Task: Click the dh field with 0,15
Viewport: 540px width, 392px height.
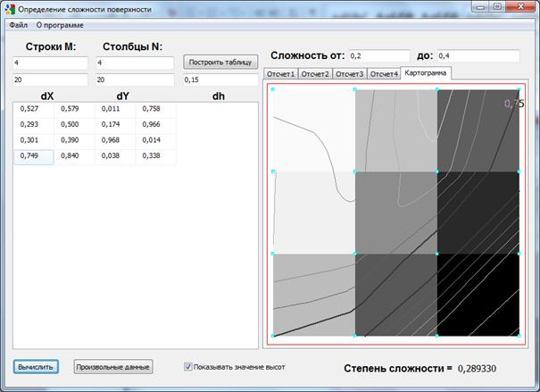Action: click(x=220, y=79)
